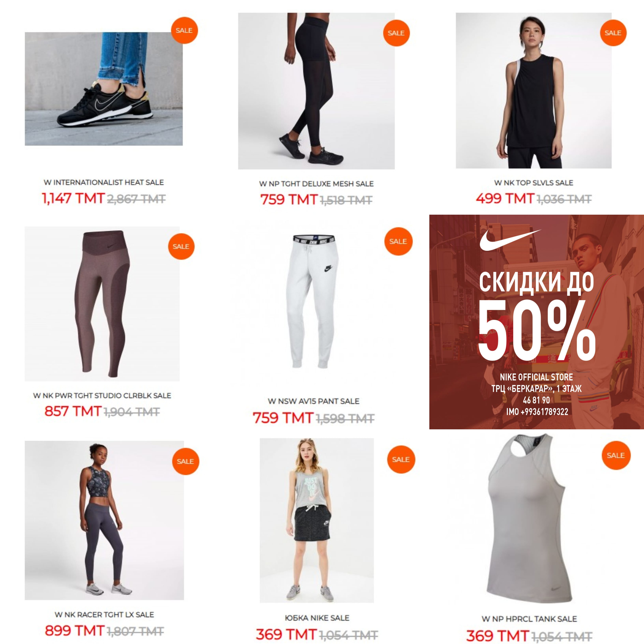The width and height of the screenshot is (644, 644).
Task: Click SALE badge on sleeveless top product
Action: 613,33
